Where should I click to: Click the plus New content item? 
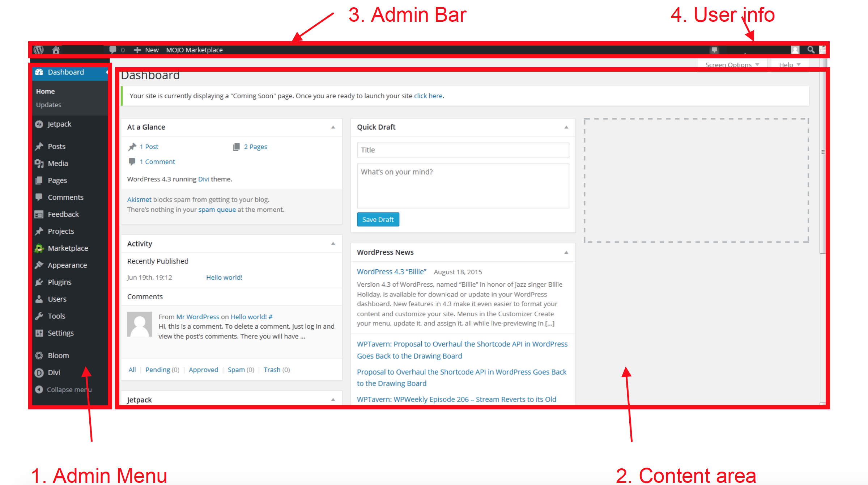pos(146,50)
